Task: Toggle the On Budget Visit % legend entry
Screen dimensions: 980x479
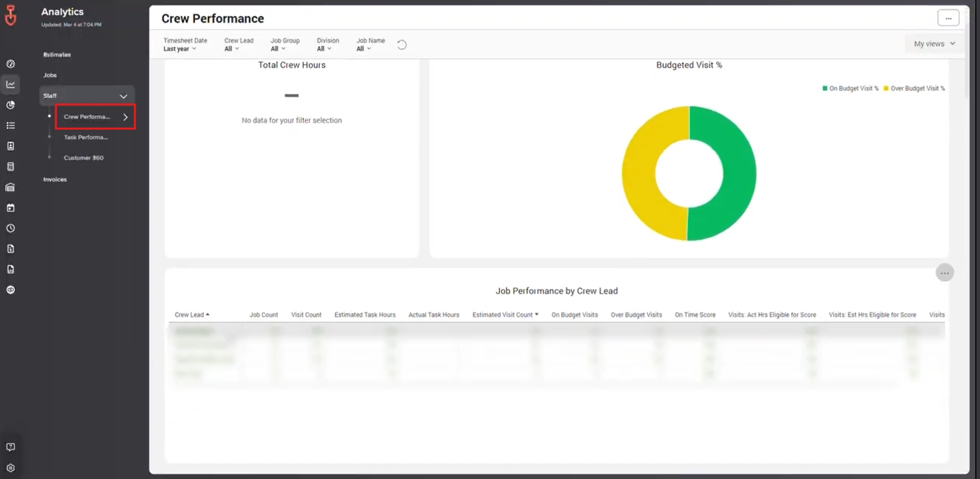Action: [850, 88]
